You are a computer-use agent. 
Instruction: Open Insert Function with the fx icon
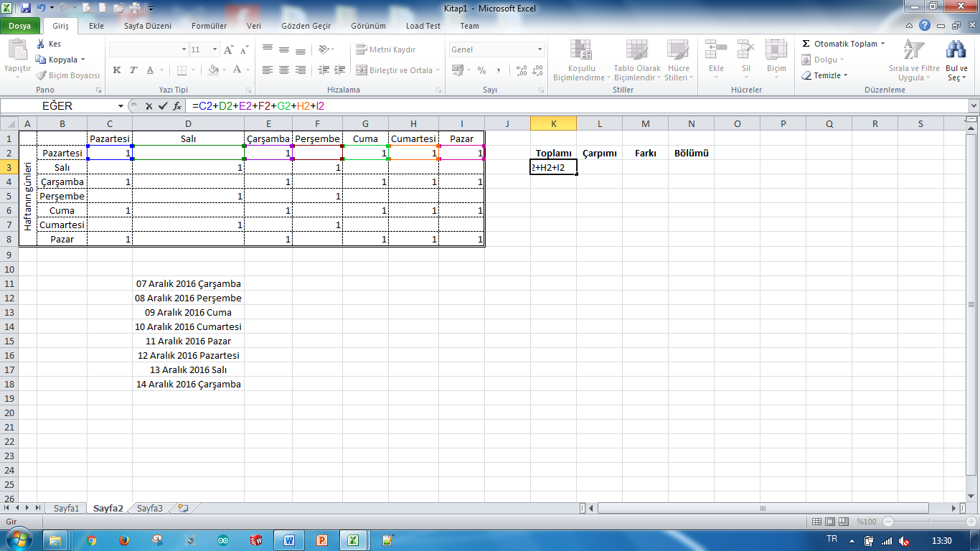pos(177,105)
